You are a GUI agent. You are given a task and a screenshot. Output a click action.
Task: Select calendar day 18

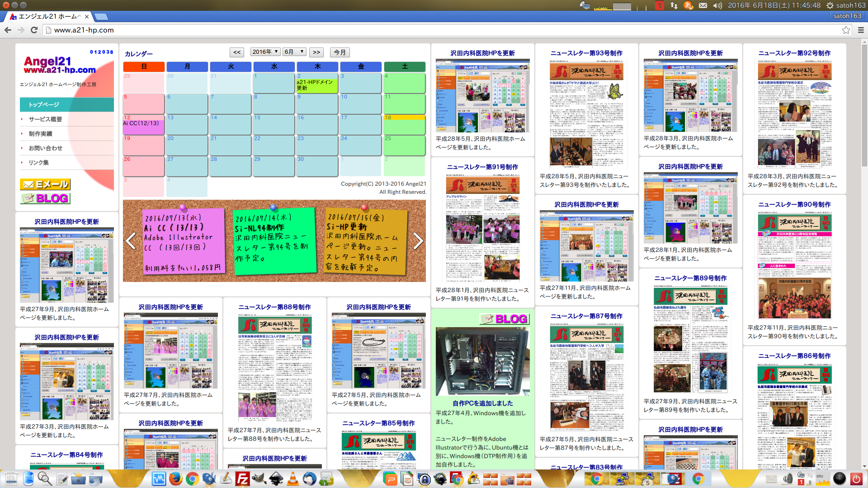405,124
